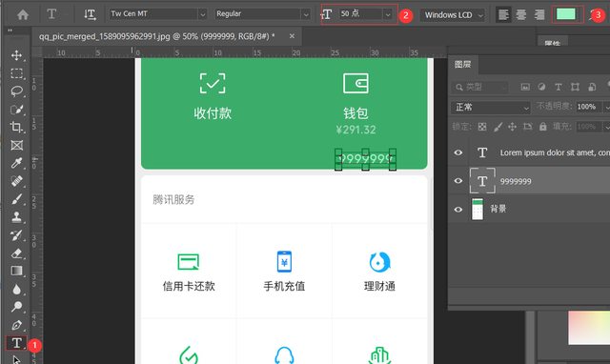Expand the toolbar with double-arrow
This screenshot has height=364, width=610.
click(10, 30)
